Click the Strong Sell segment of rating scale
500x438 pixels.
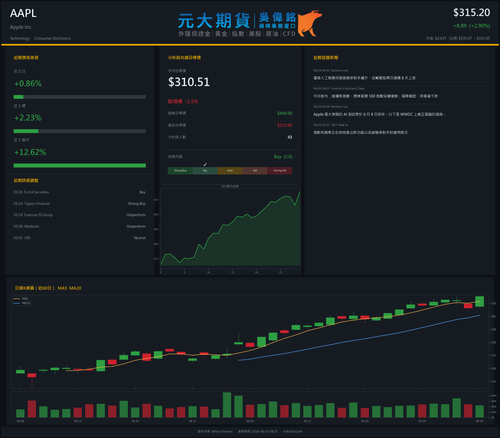point(280,171)
